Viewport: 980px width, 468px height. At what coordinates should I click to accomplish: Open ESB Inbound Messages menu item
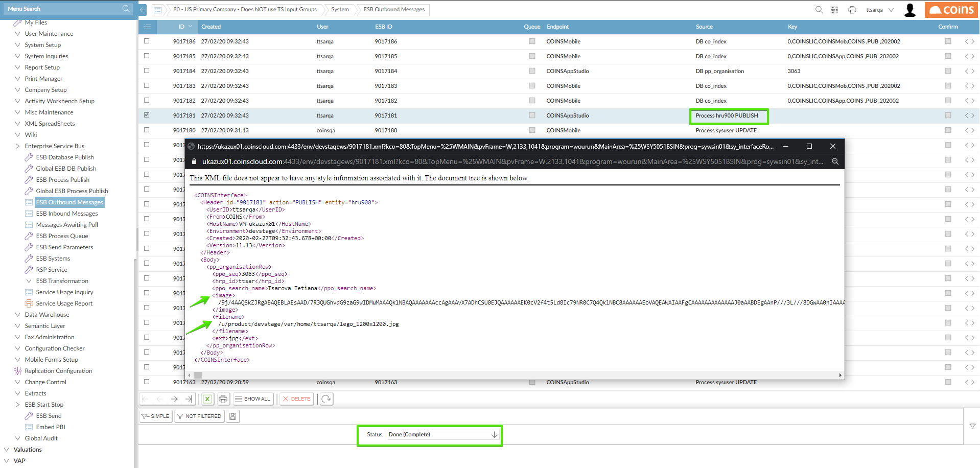(67, 214)
